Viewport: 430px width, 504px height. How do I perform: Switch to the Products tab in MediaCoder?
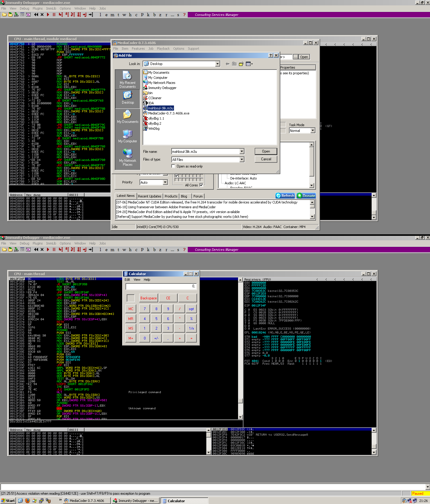pos(171,196)
